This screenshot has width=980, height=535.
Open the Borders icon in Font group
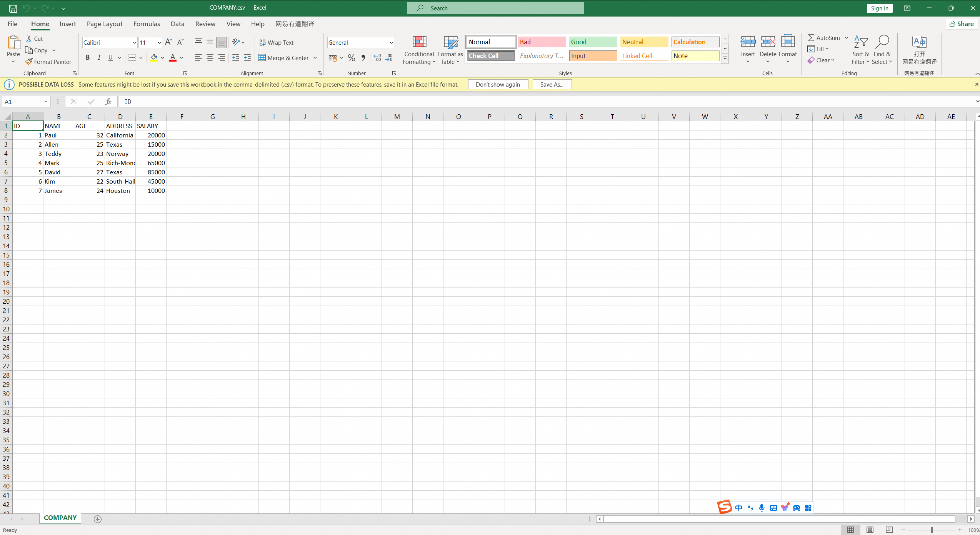point(132,57)
